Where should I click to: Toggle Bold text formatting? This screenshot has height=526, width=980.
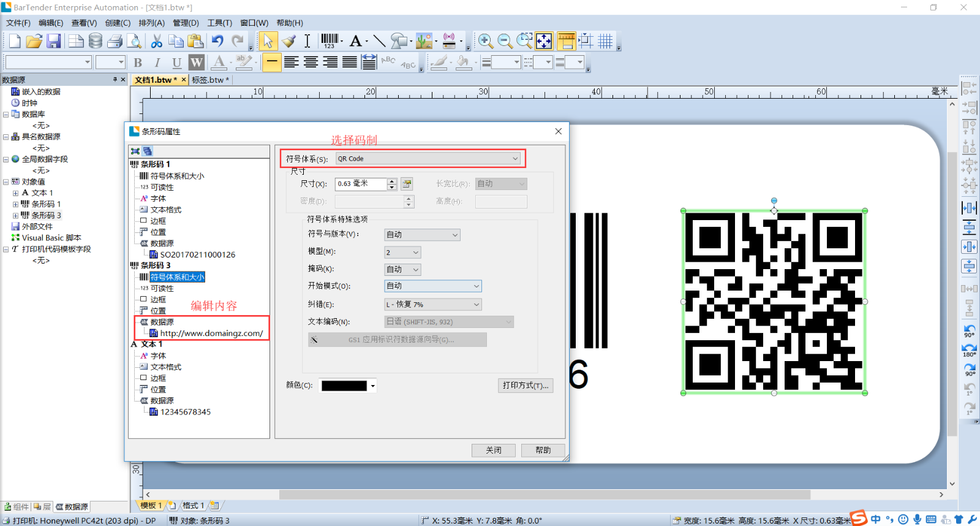point(138,63)
